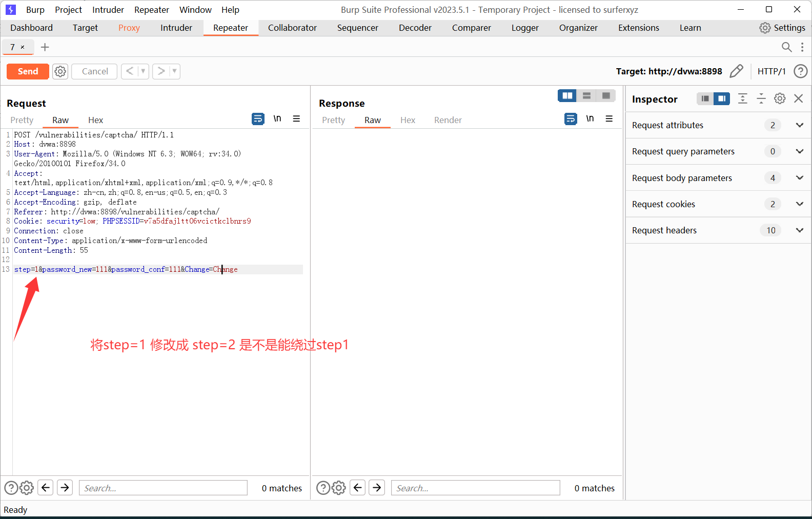
Task: Open Repeater help question icon
Action: coord(800,71)
